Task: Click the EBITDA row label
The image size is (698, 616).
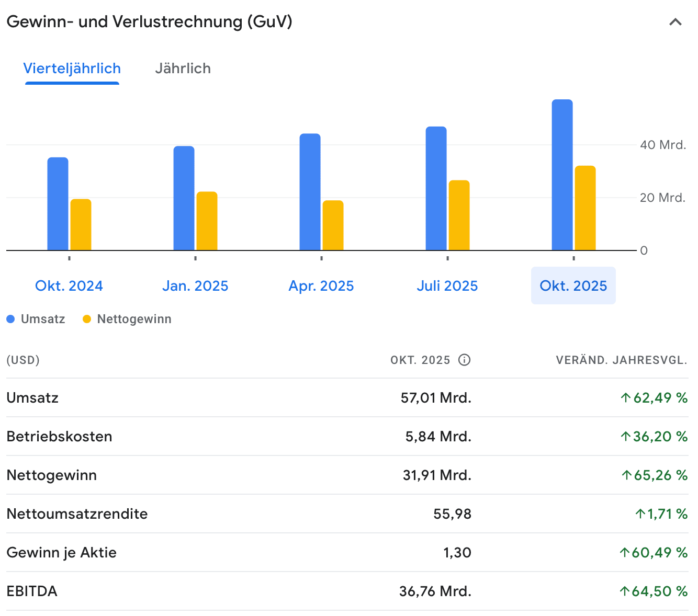Action: pyautogui.click(x=32, y=591)
